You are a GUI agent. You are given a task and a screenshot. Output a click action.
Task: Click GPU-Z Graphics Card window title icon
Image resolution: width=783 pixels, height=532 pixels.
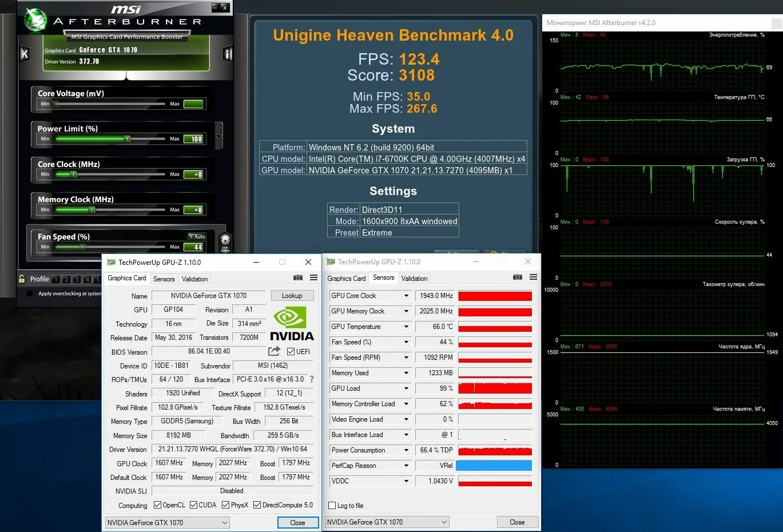(111, 262)
